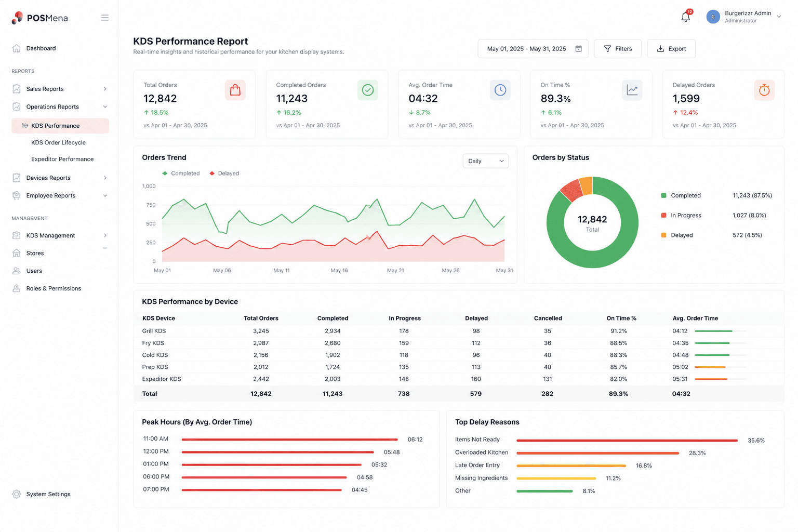The height and width of the screenshot is (532, 798).
Task: Click the Operations Reports sidebar icon
Action: (x=17, y=107)
